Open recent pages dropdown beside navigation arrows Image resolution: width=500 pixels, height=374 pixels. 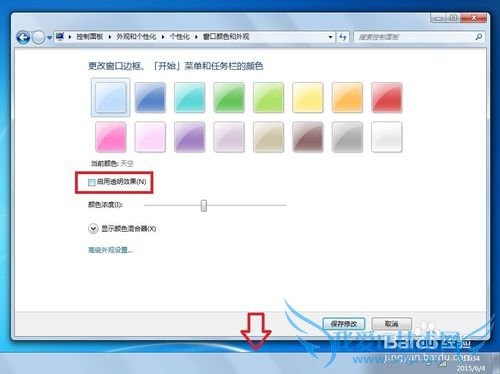(x=49, y=38)
